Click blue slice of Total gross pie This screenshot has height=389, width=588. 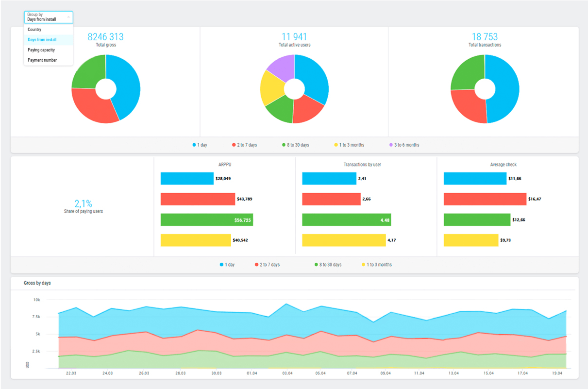(x=126, y=83)
